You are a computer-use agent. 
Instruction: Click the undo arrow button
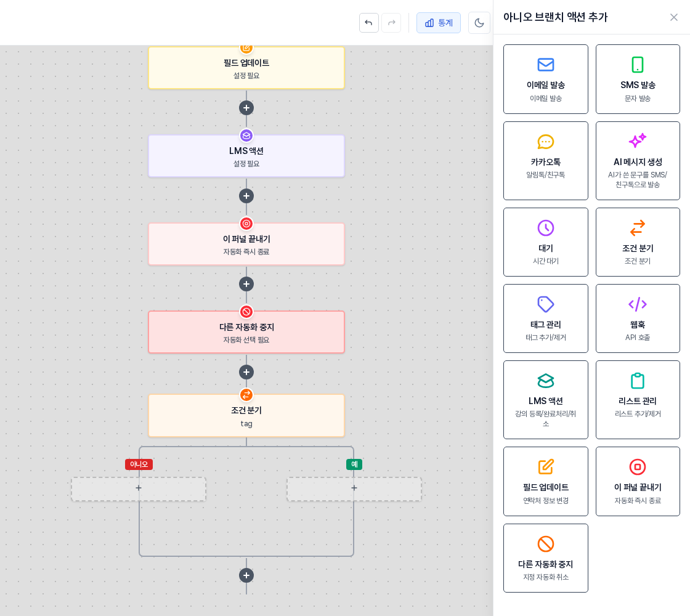(x=369, y=23)
